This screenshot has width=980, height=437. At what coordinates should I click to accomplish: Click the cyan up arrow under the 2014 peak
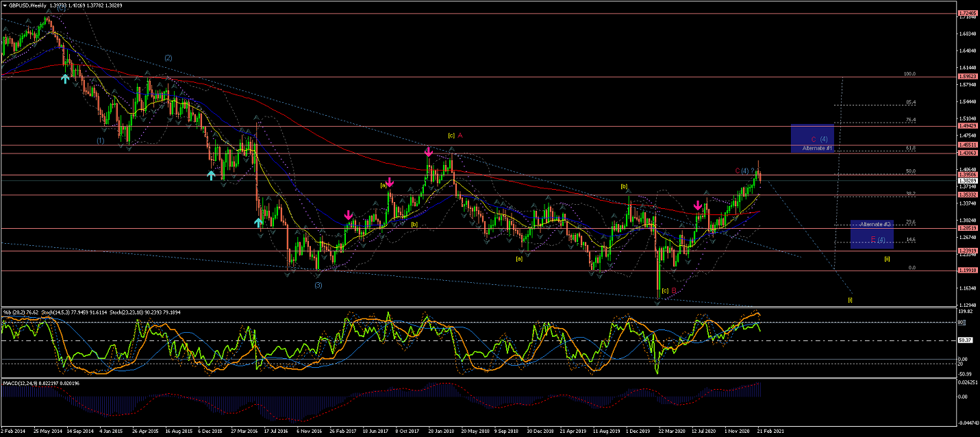[x=65, y=79]
